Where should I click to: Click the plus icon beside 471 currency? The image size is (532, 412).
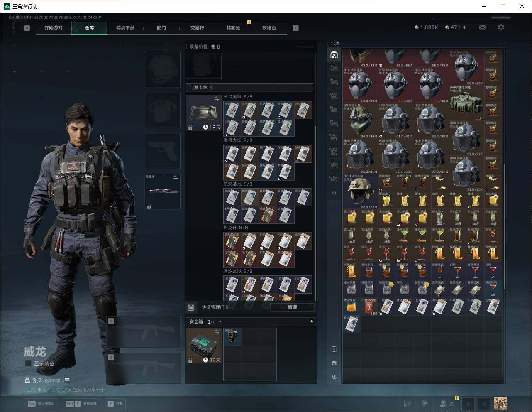click(x=465, y=27)
